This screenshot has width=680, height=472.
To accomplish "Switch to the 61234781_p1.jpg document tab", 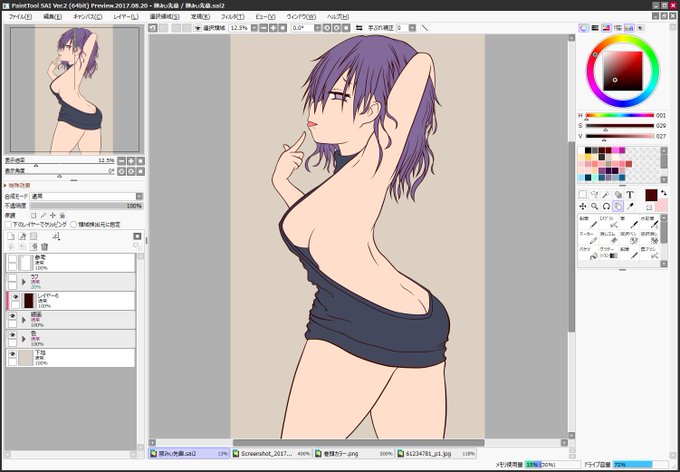I will 436,453.
